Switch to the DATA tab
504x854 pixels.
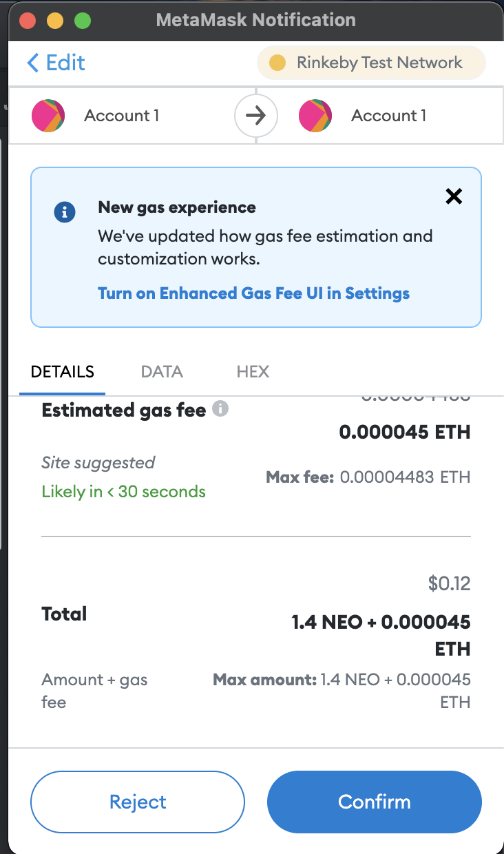162,373
